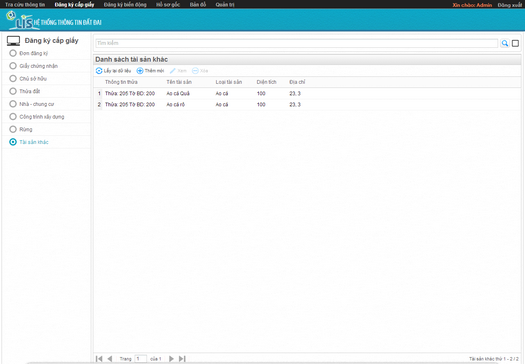
Task: Add new asset with Thêm mới
Action: [150, 71]
